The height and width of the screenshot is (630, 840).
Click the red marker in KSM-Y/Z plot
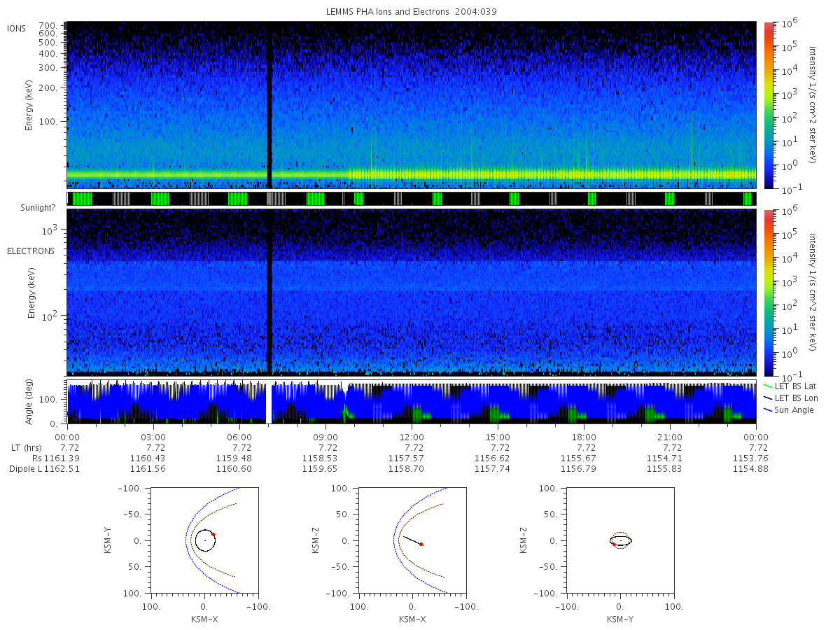pyautogui.click(x=614, y=544)
